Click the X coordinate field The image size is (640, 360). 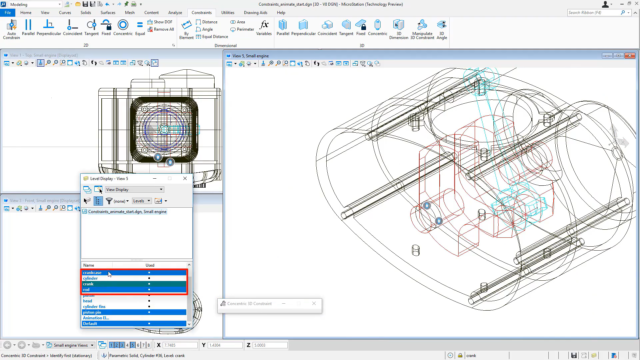(180, 345)
